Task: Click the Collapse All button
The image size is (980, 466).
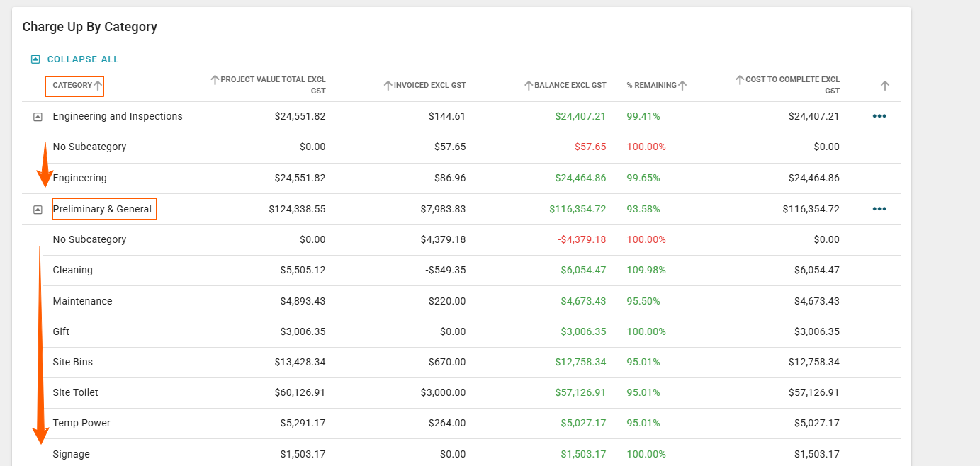Action: [x=74, y=59]
